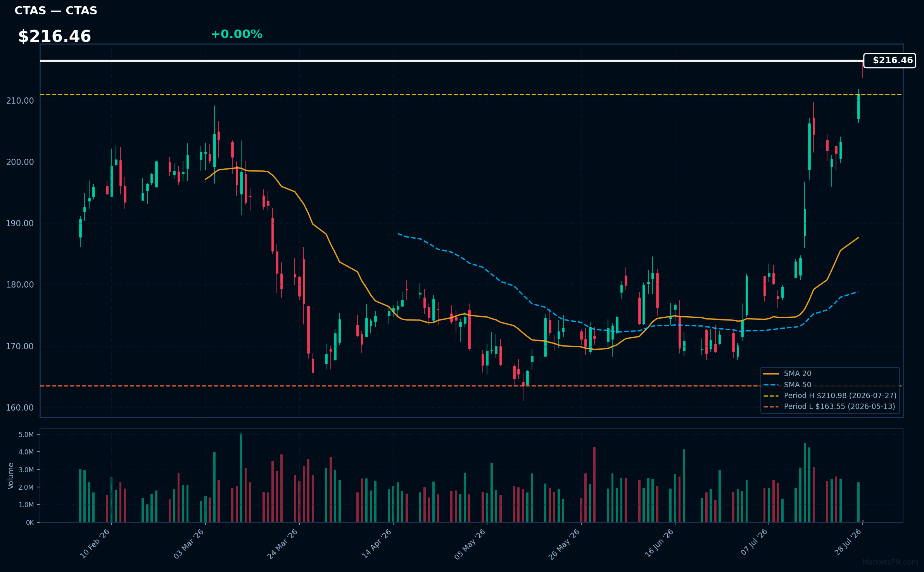This screenshot has height=572, width=924.
Task: Click the 170.00 price axis label
Action: pyautogui.click(x=20, y=347)
